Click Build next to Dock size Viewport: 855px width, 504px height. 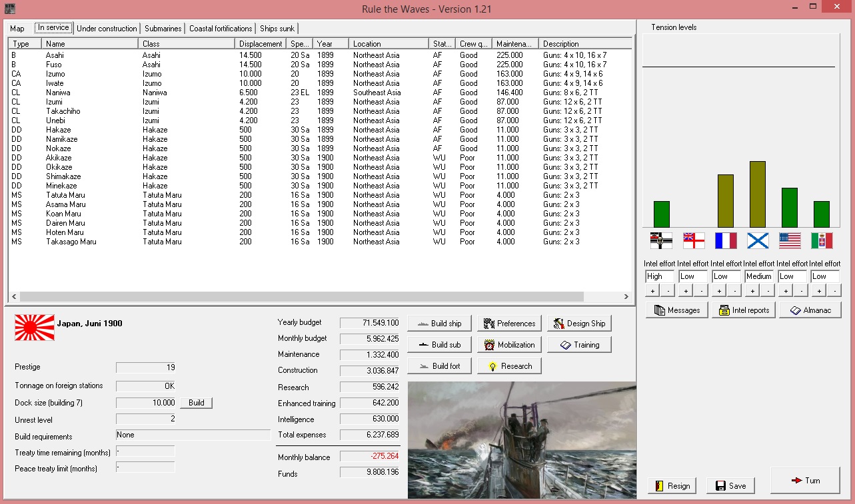pyautogui.click(x=196, y=403)
